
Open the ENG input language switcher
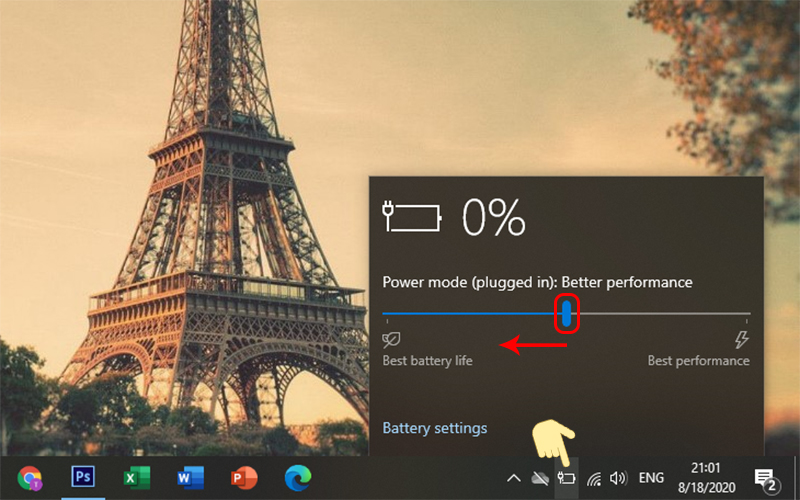pos(652,479)
